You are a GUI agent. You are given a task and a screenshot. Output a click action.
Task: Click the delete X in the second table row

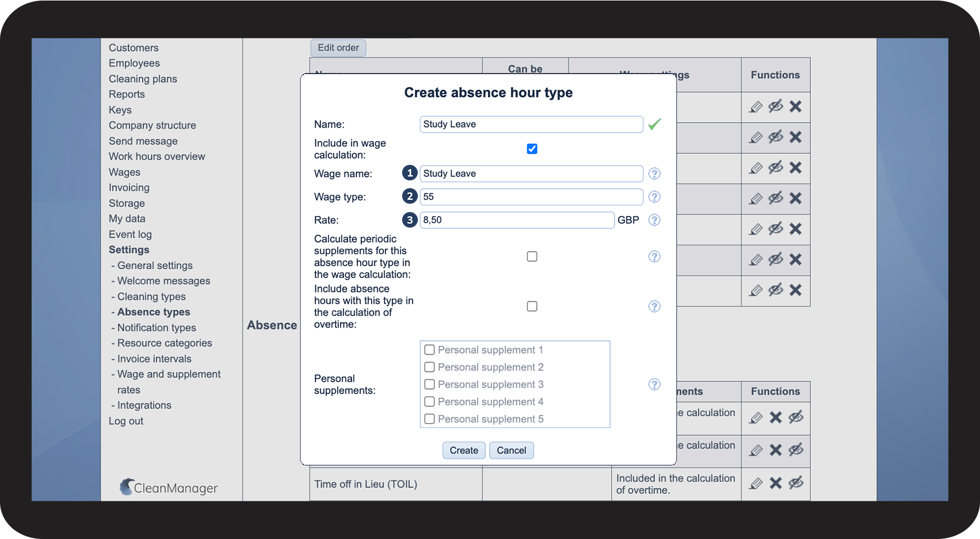(x=795, y=137)
